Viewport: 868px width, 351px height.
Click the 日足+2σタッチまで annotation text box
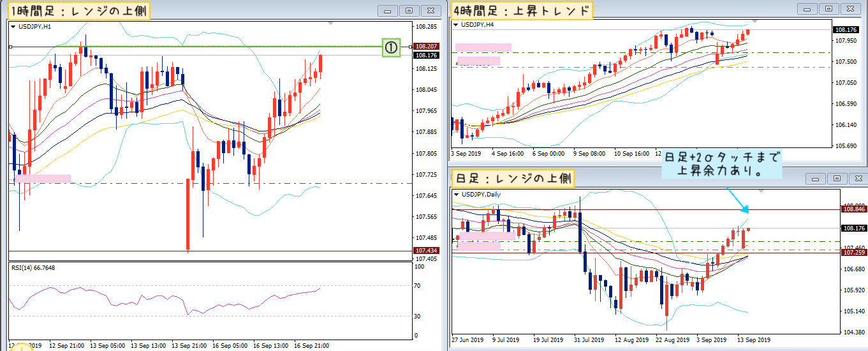722,165
